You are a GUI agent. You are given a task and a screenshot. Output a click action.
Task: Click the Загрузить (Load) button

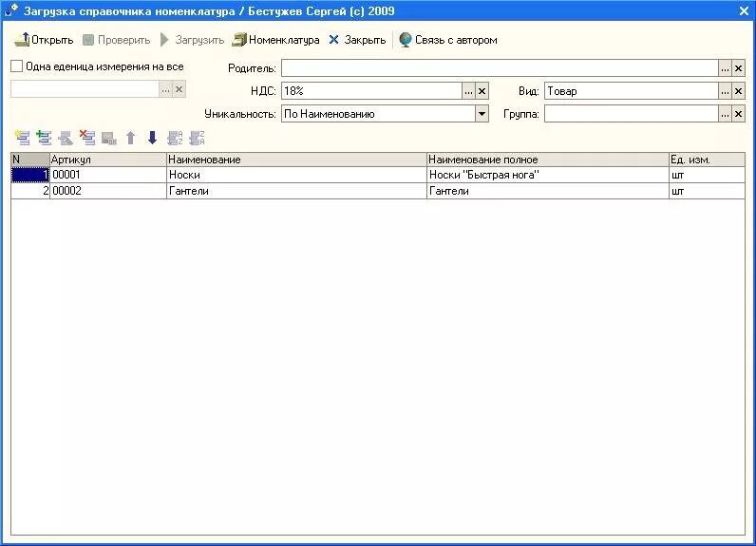192,40
